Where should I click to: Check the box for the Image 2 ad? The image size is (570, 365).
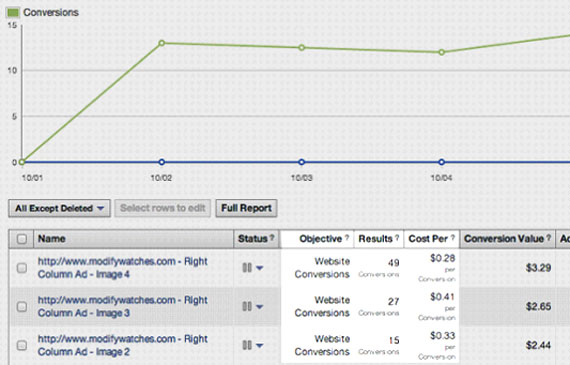22,345
